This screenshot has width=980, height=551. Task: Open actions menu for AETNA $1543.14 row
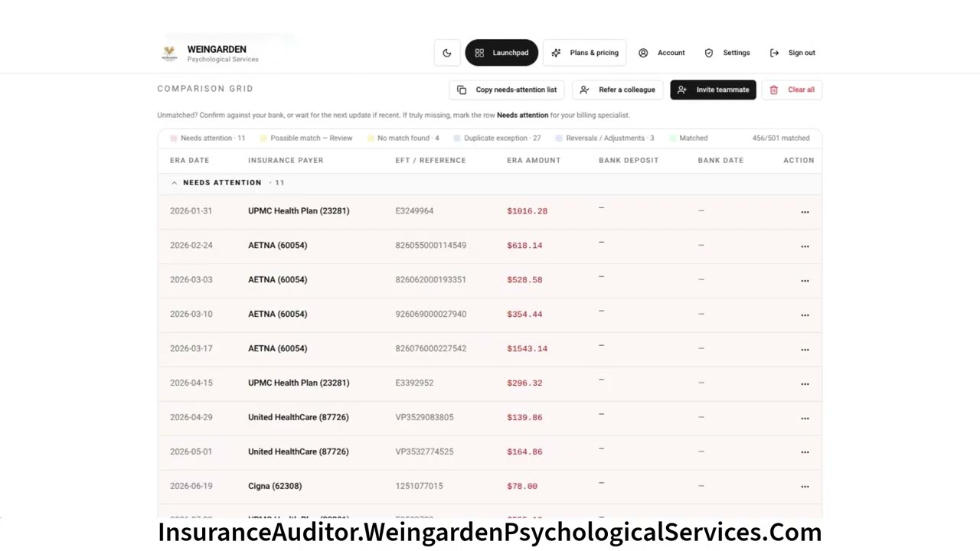(805, 349)
